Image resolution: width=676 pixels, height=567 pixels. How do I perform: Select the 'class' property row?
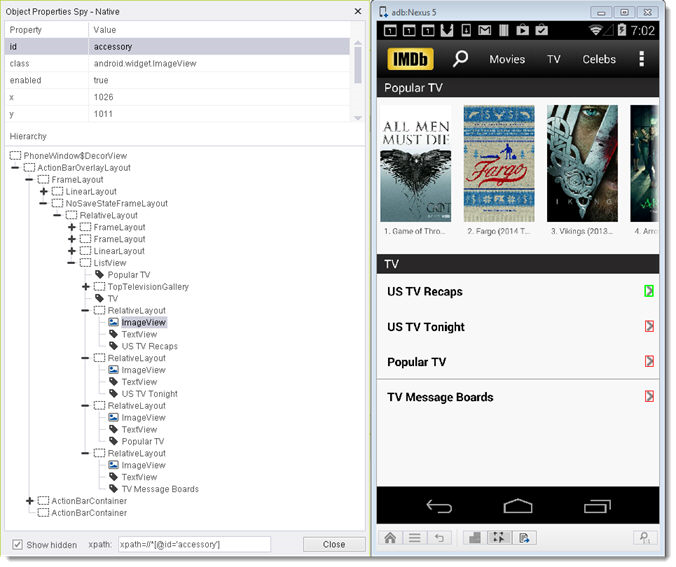[178, 64]
